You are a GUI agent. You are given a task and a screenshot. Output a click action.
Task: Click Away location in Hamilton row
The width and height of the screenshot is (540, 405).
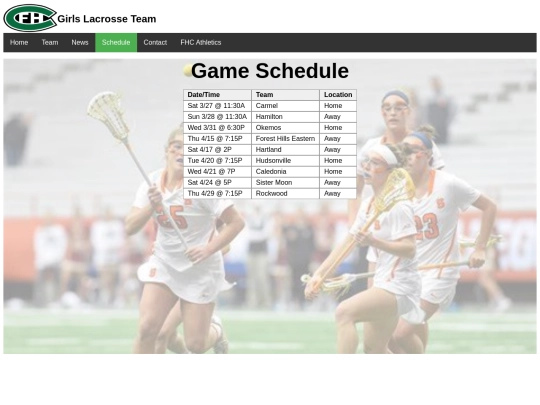(x=338, y=117)
